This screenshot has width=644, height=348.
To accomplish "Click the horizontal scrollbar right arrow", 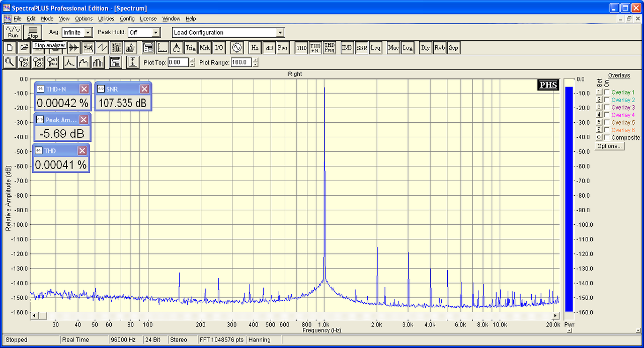I will 555,315.
